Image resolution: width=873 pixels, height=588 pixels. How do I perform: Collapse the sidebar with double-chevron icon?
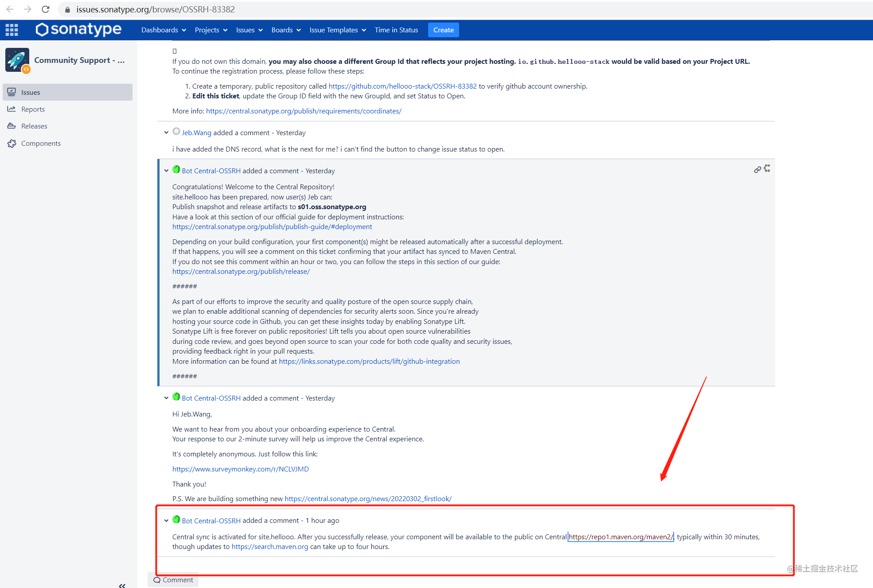[x=122, y=585]
